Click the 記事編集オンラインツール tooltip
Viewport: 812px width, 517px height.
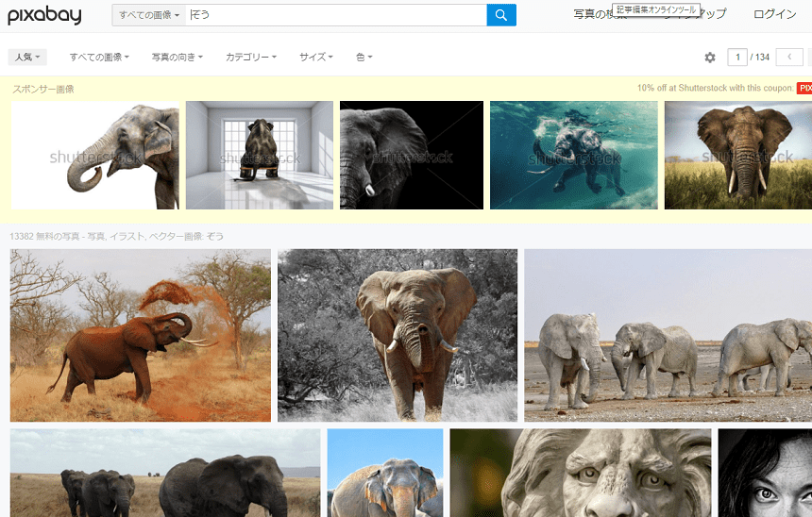point(656,9)
